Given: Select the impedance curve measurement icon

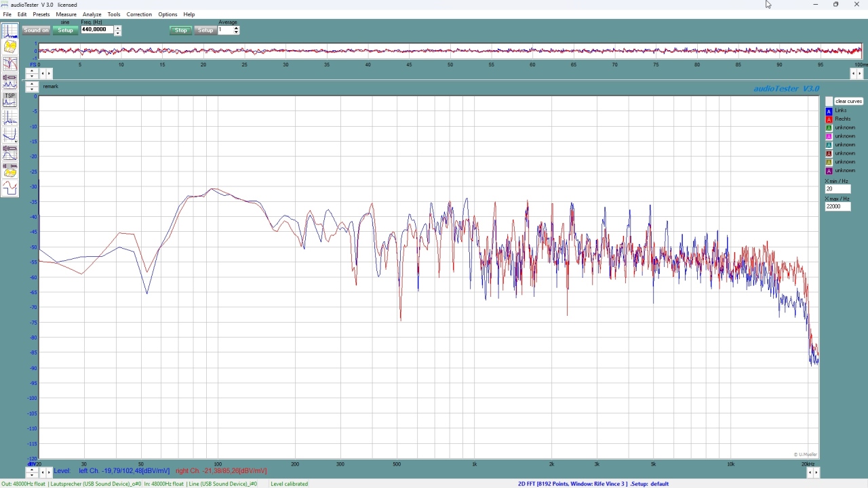Looking at the screenshot, I should tap(10, 136).
